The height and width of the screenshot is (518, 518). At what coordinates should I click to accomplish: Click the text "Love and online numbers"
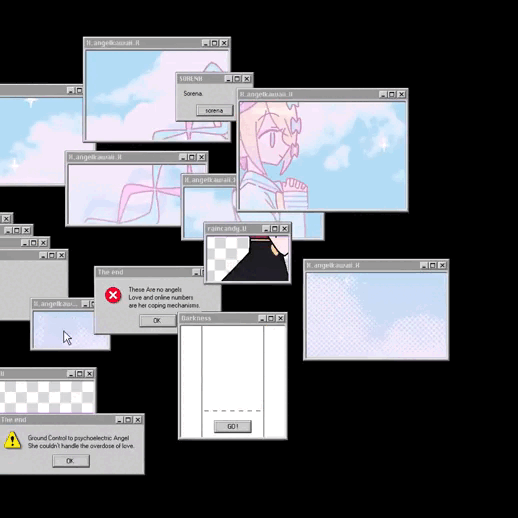(161, 297)
